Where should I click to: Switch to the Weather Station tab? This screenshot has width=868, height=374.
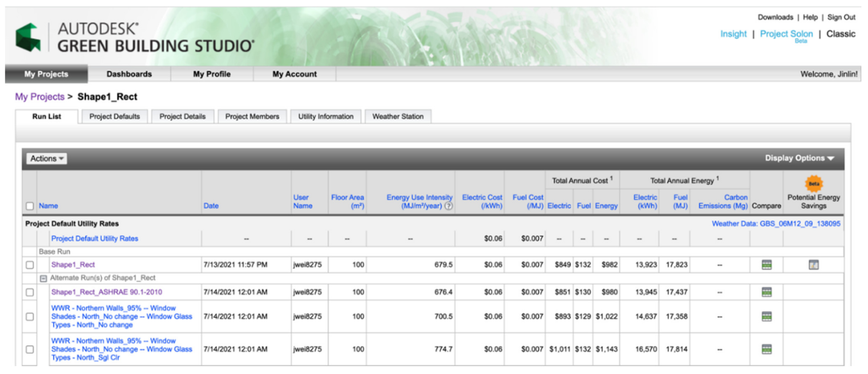(x=398, y=116)
